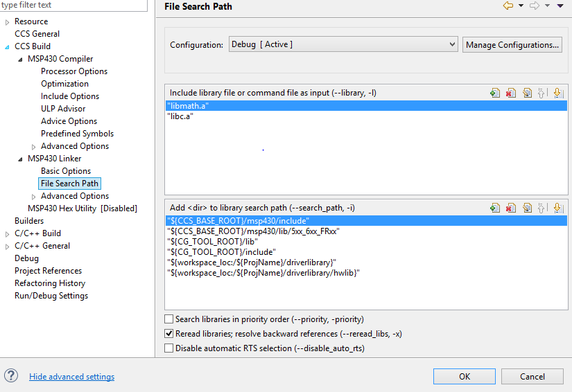Click Add icon for library search path
Viewport: 572px width, 392px height.
[x=495, y=208]
